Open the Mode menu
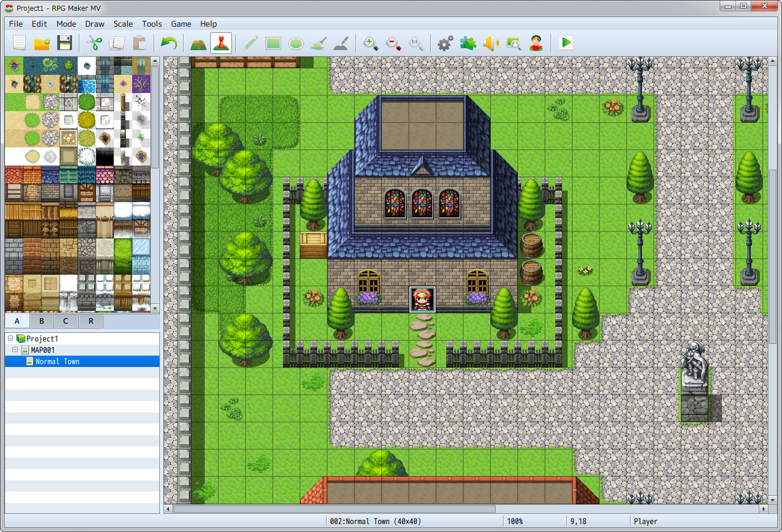This screenshot has width=782, height=532. coord(66,24)
